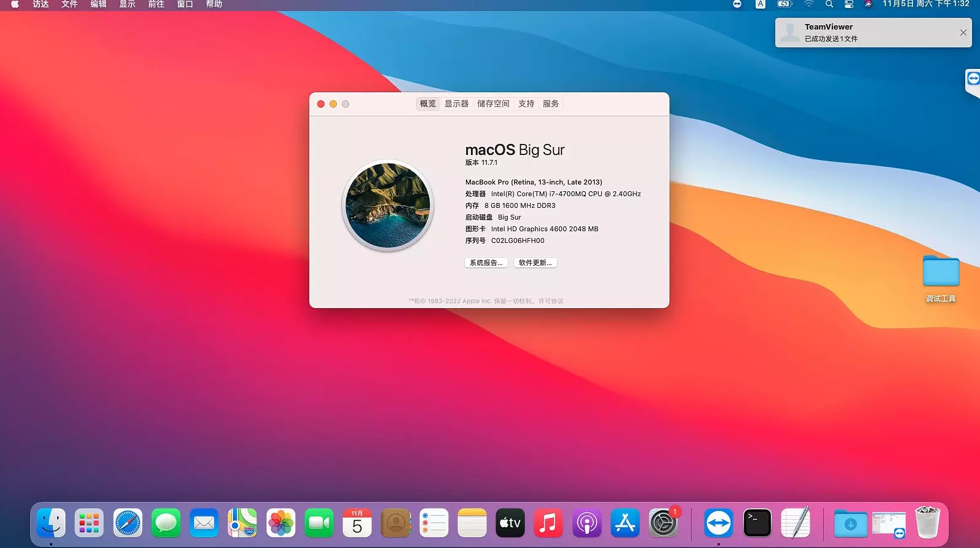Open the 许可协议 link

click(x=551, y=301)
